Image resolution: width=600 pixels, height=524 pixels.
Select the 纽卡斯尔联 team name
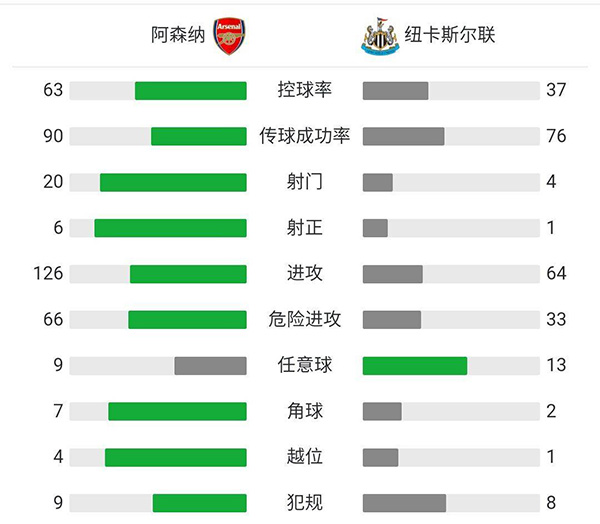[x=450, y=36]
